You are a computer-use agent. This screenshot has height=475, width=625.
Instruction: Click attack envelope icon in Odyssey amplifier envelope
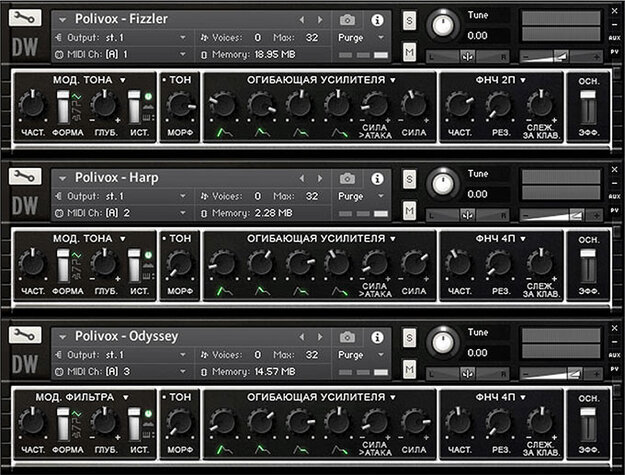click(224, 450)
